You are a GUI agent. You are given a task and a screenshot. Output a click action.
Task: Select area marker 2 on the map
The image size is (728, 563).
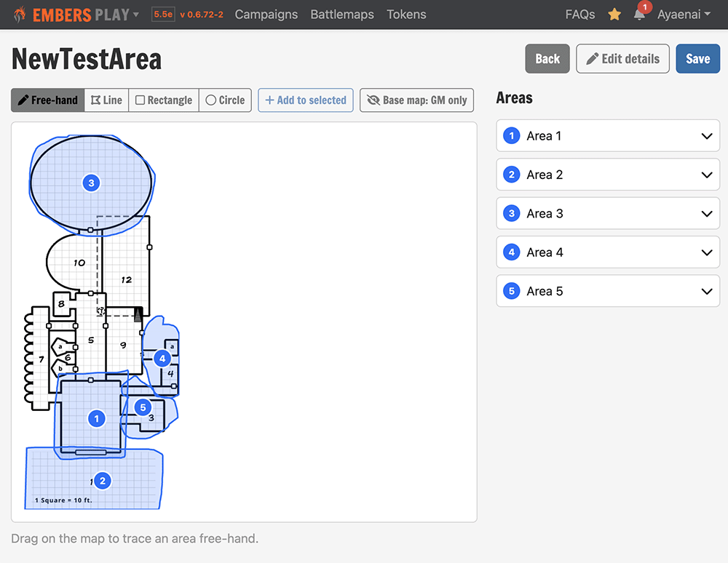[103, 481]
